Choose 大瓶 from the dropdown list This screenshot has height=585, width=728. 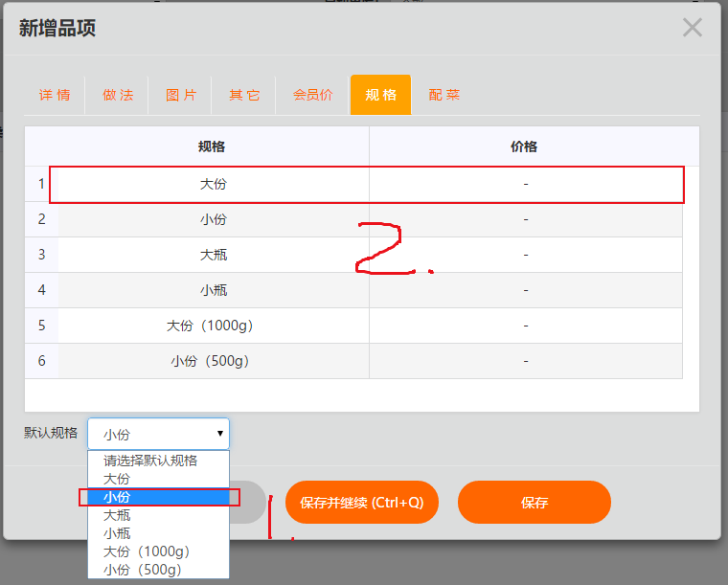(158, 515)
